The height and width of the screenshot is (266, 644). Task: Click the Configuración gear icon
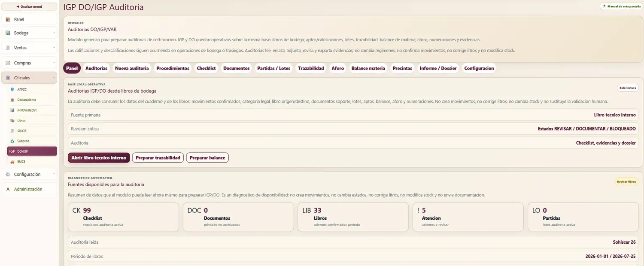pos(8,174)
